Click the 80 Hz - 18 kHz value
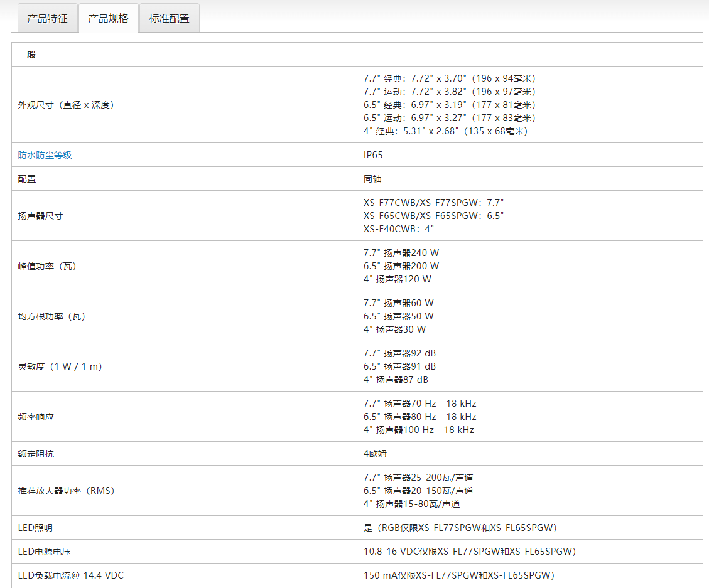Screen dimensions: 709x588 coord(443,417)
